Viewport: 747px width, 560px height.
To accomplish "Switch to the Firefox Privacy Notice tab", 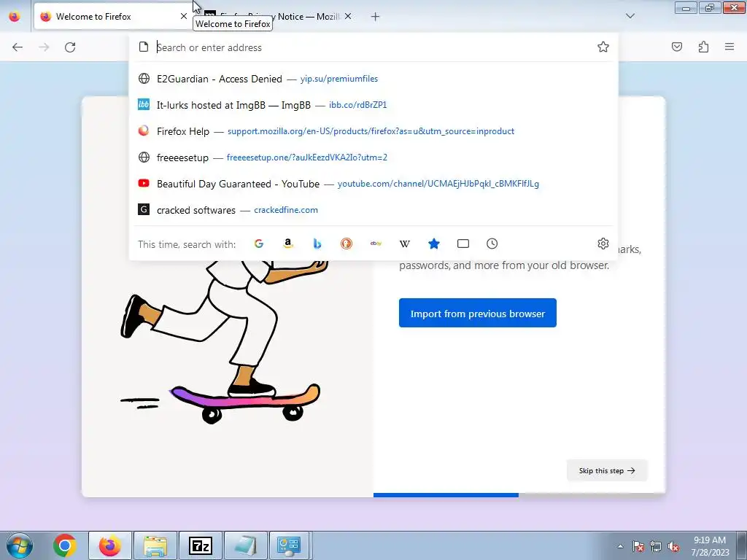I will coord(279,17).
